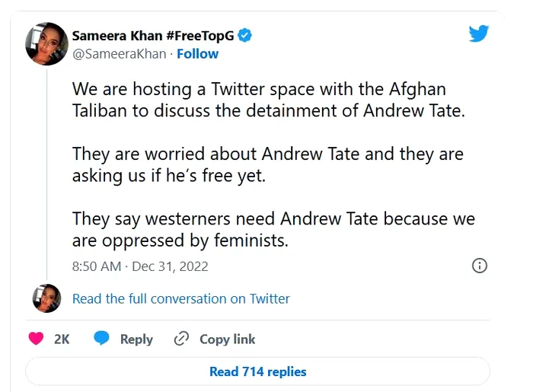Open the 8:50 AM Dec 31, 2022 timestamp
This screenshot has width=533, height=392.
click(x=140, y=266)
